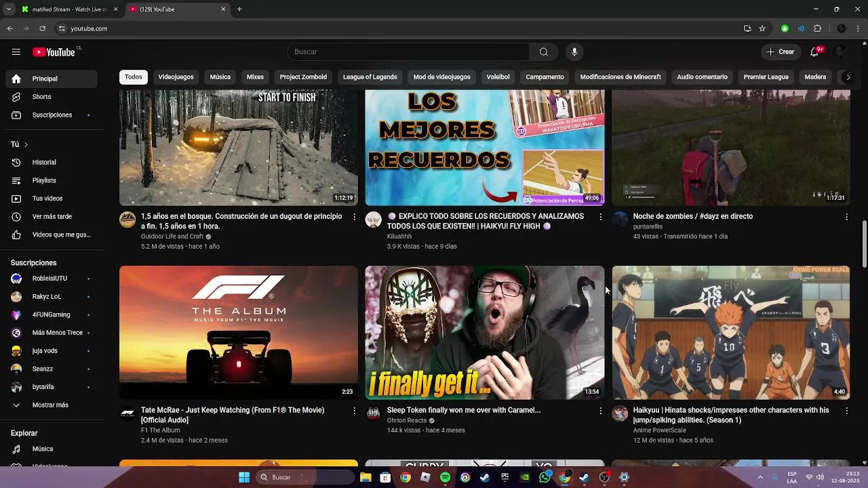Click the search magnifier button
This screenshot has width=868, height=488.
click(544, 52)
